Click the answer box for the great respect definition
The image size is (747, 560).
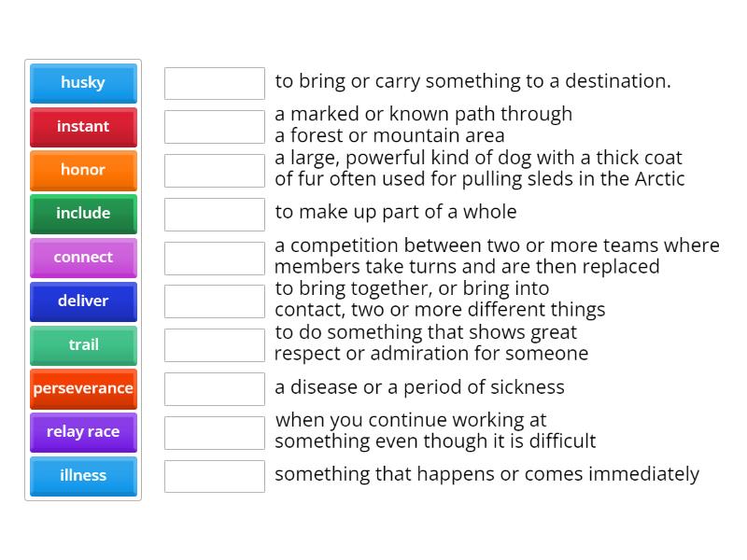(x=214, y=344)
